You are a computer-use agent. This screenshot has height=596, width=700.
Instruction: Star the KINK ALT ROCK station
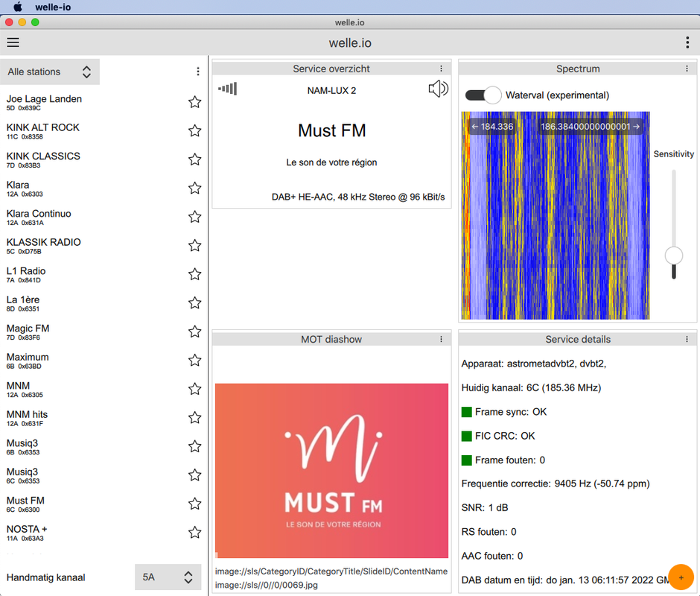(x=194, y=131)
